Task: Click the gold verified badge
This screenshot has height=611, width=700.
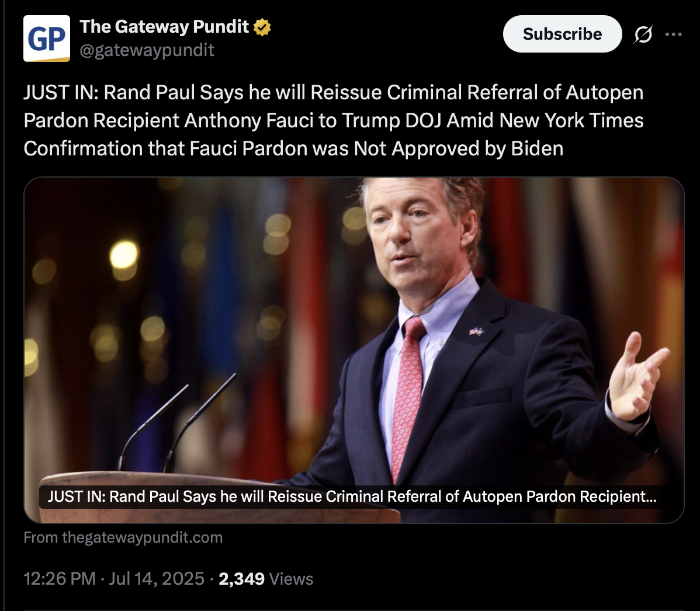Action: point(262,27)
